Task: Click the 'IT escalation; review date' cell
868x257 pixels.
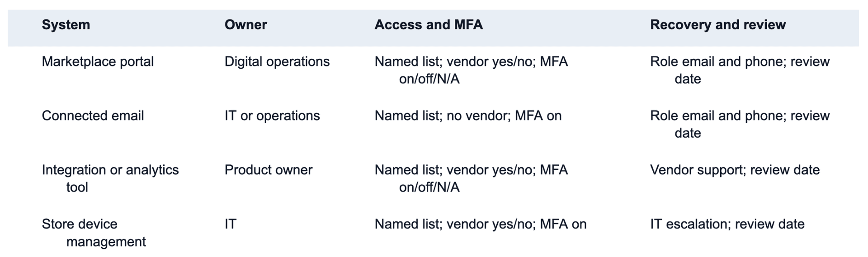Action: 727,224
